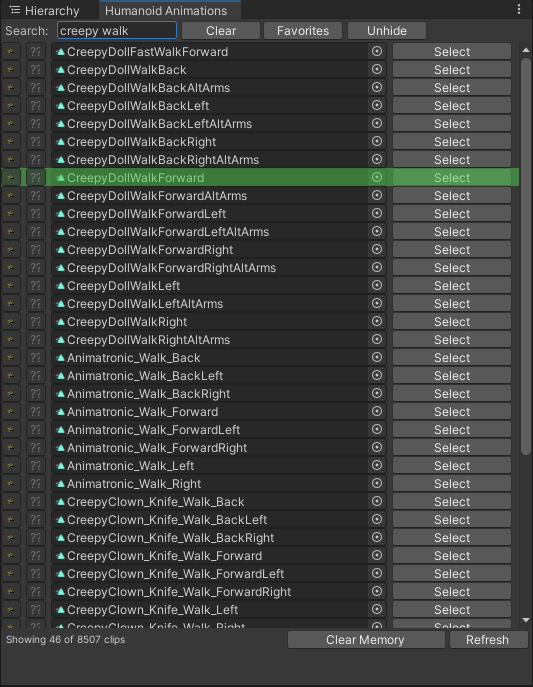Show Favorites clips

(303, 31)
